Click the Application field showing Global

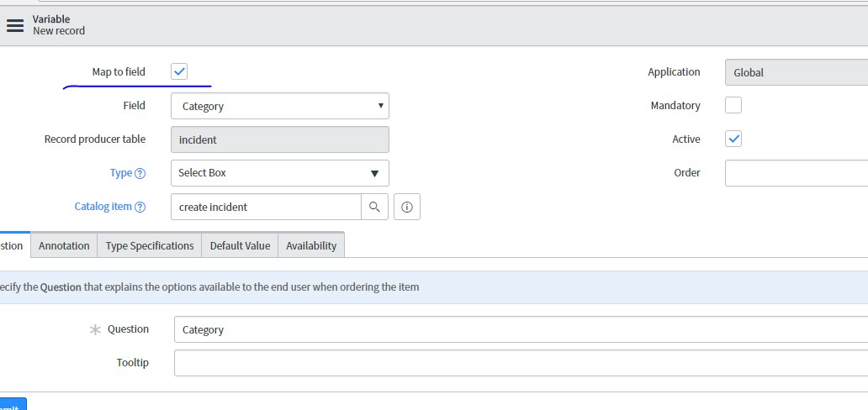797,72
